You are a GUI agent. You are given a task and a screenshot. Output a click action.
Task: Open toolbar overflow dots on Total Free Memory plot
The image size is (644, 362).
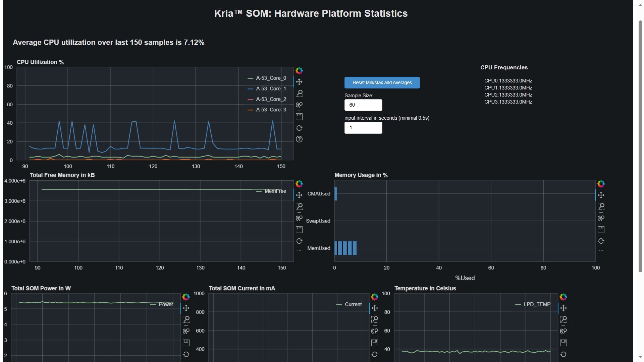[299, 250]
